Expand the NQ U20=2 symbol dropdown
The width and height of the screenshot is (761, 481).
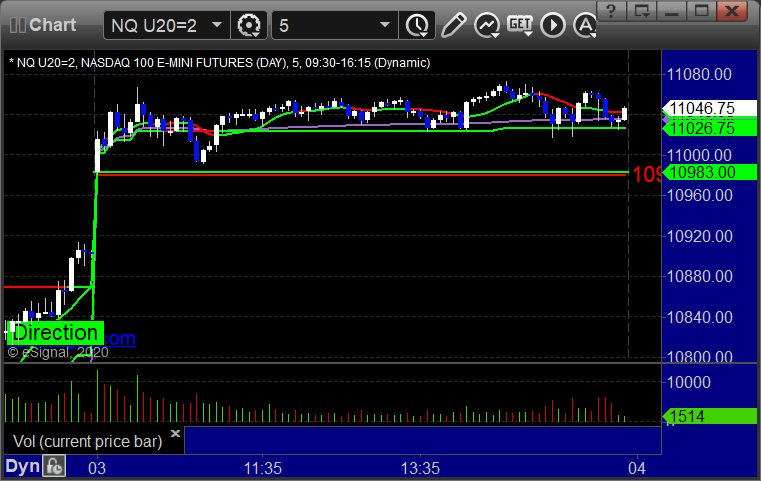tap(217, 25)
